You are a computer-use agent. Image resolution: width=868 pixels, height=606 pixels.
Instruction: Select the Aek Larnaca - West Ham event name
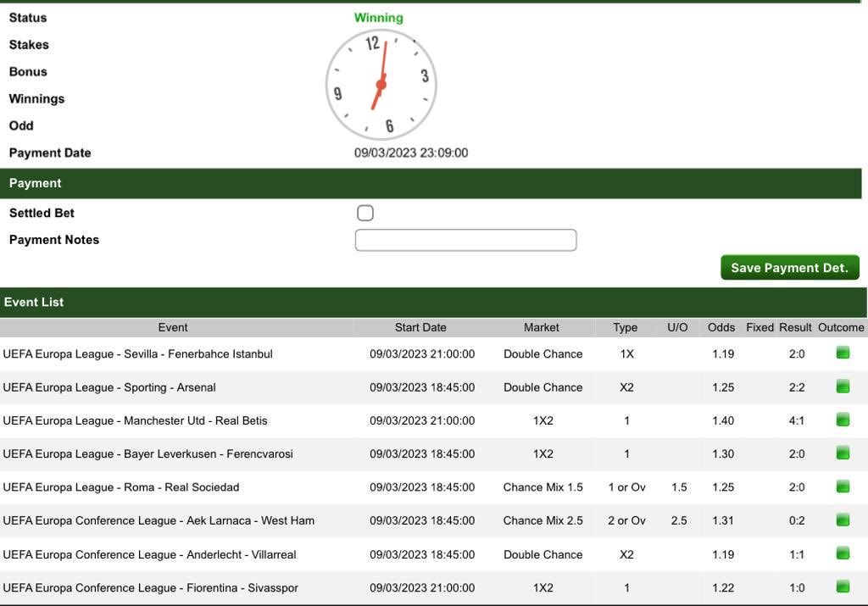(159, 520)
